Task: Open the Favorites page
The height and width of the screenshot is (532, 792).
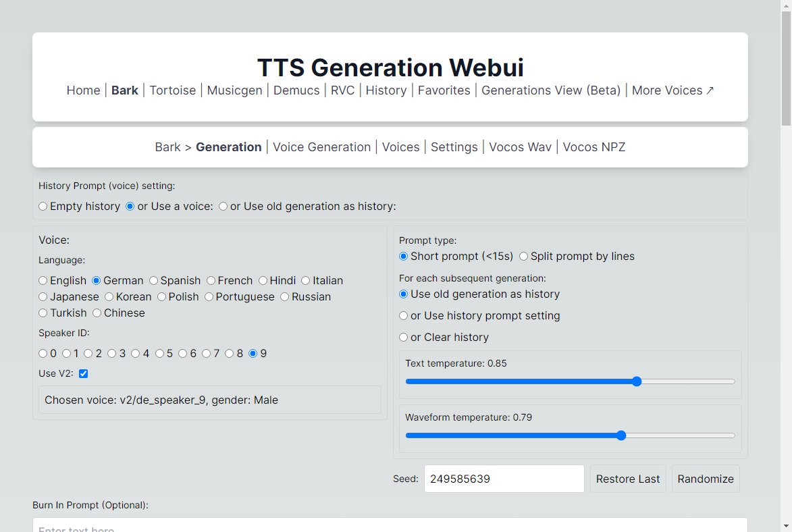Action: point(444,90)
